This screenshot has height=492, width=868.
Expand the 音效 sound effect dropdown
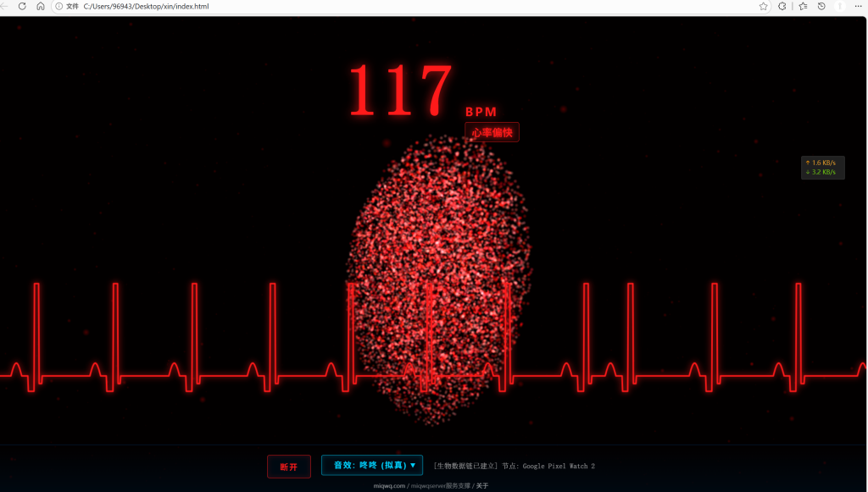(372, 465)
